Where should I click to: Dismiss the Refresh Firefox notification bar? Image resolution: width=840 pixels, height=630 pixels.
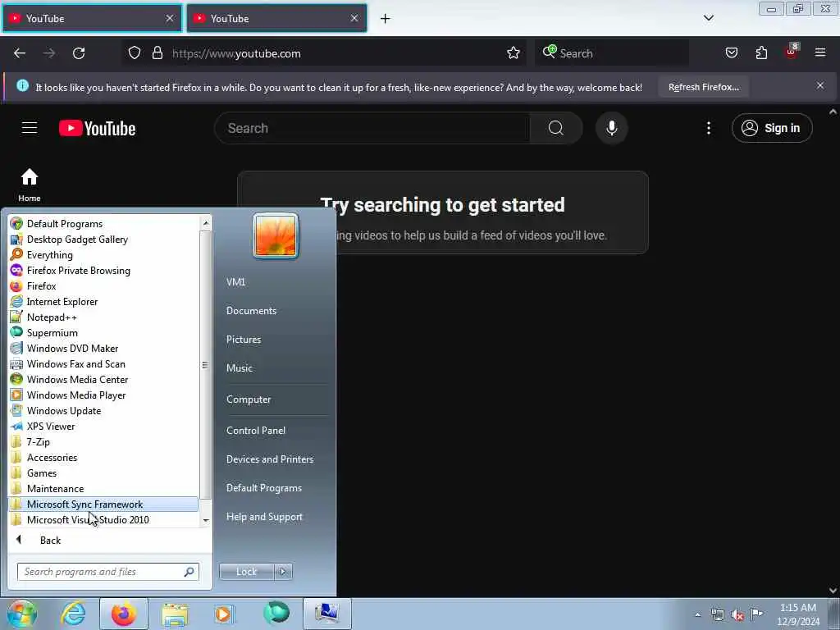(x=820, y=85)
